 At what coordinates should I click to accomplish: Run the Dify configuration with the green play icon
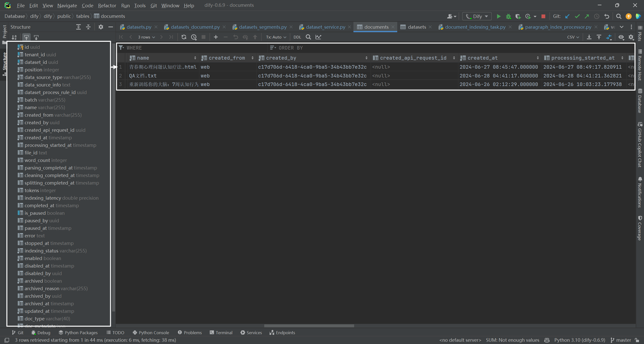499,17
